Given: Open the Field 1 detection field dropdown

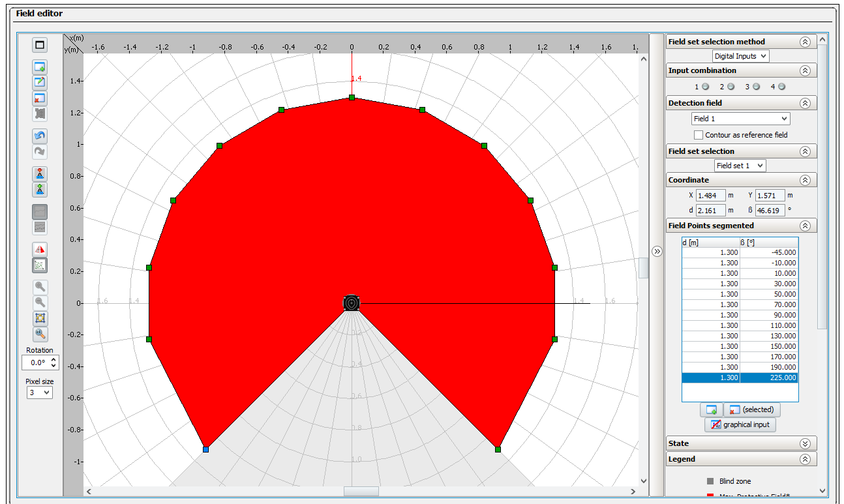Looking at the screenshot, I should click(740, 119).
